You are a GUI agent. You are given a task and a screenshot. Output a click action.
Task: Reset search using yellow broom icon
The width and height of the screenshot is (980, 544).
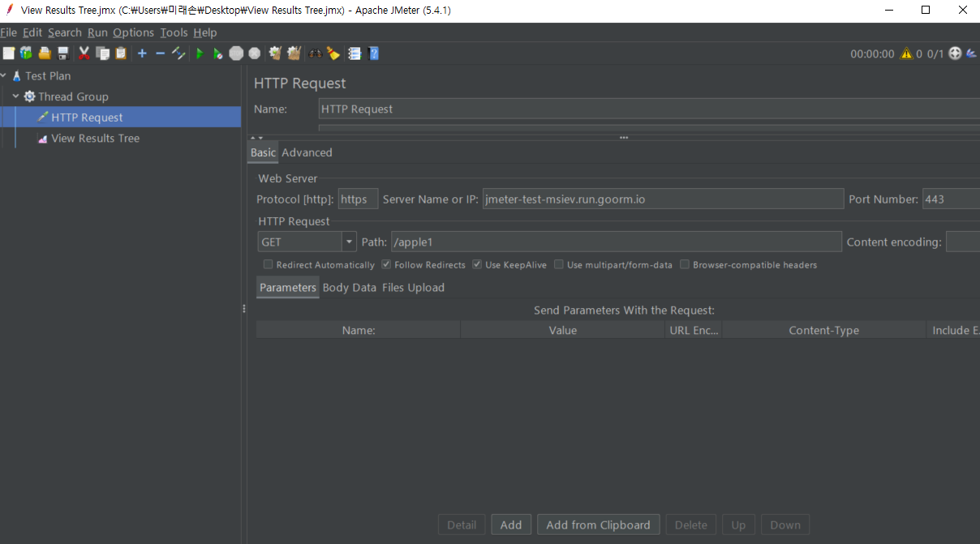pos(333,54)
